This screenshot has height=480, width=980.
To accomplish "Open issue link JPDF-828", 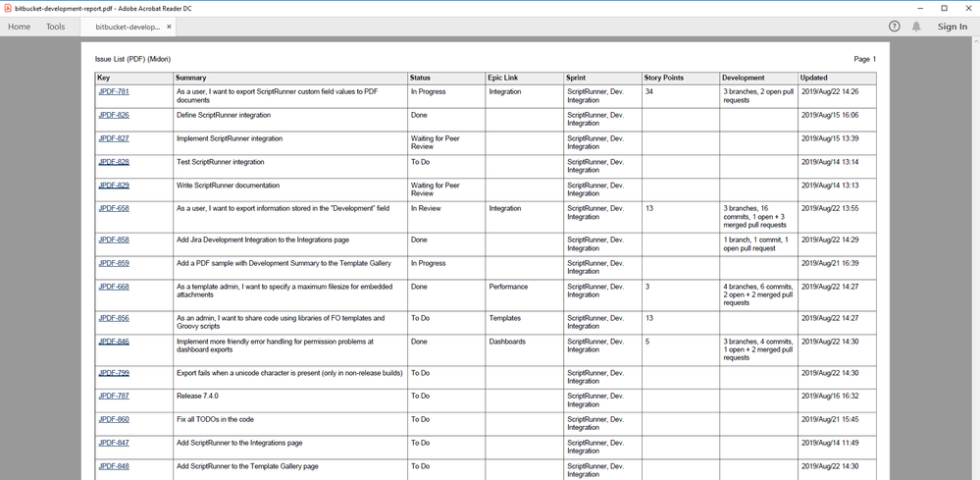I will click(x=114, y=162).
